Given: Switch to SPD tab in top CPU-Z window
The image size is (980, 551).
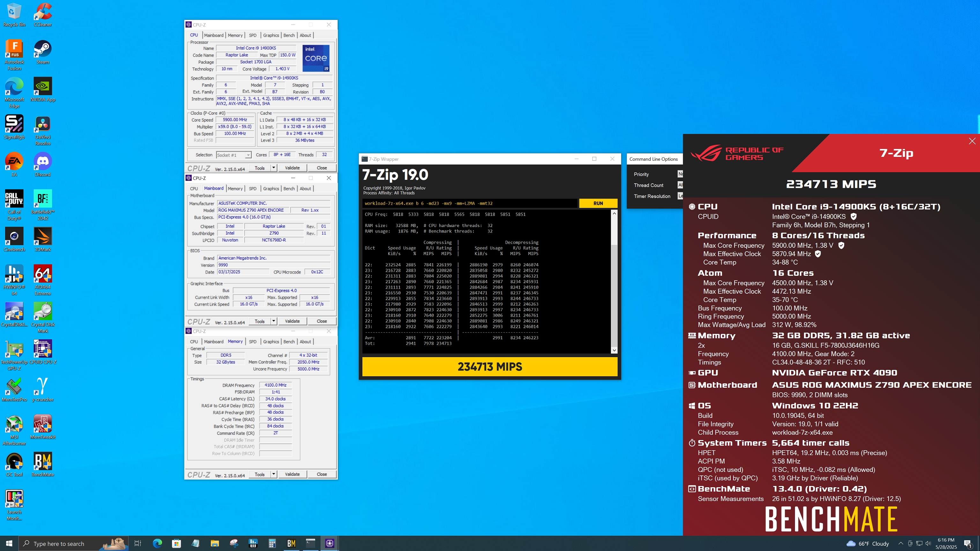Looking at the screenshot, I should click(x=253, y=35).
